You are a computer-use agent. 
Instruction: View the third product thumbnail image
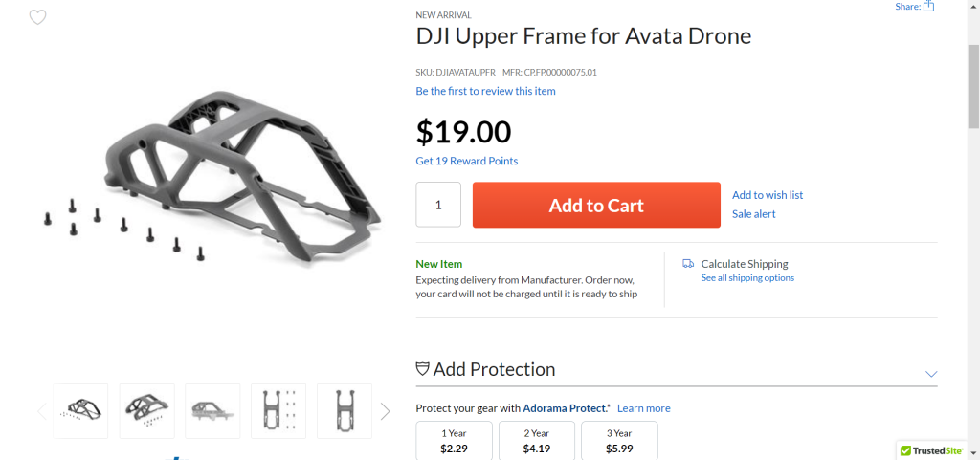point(212,411)
